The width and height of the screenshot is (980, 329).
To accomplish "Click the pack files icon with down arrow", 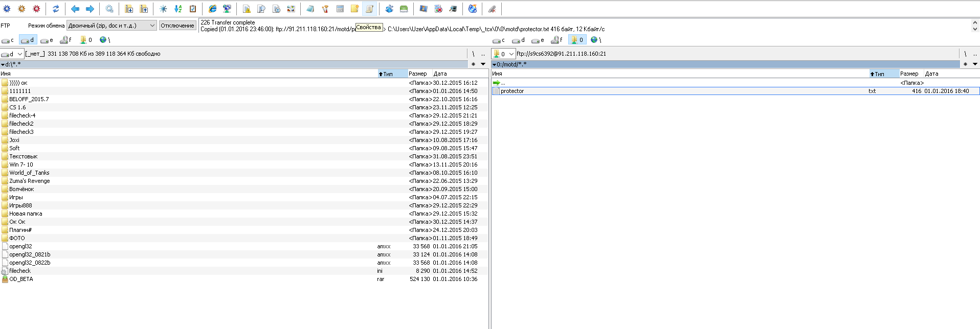I will pos(129,9).
